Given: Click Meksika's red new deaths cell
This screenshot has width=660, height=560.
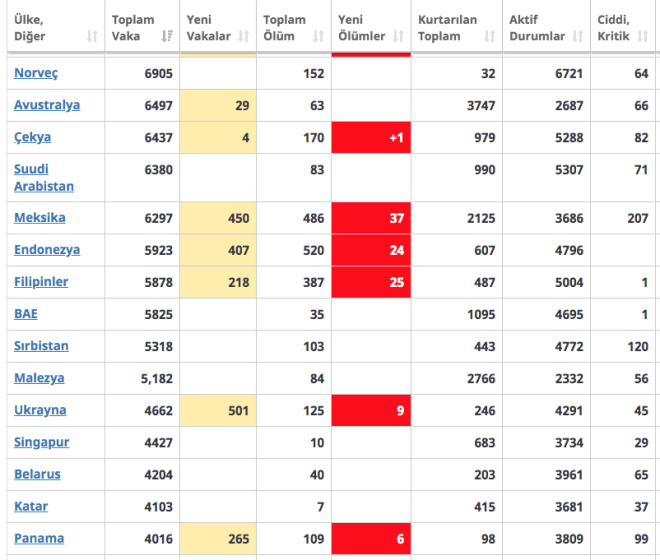Looking at the screenshot, I should click(371, 218).
